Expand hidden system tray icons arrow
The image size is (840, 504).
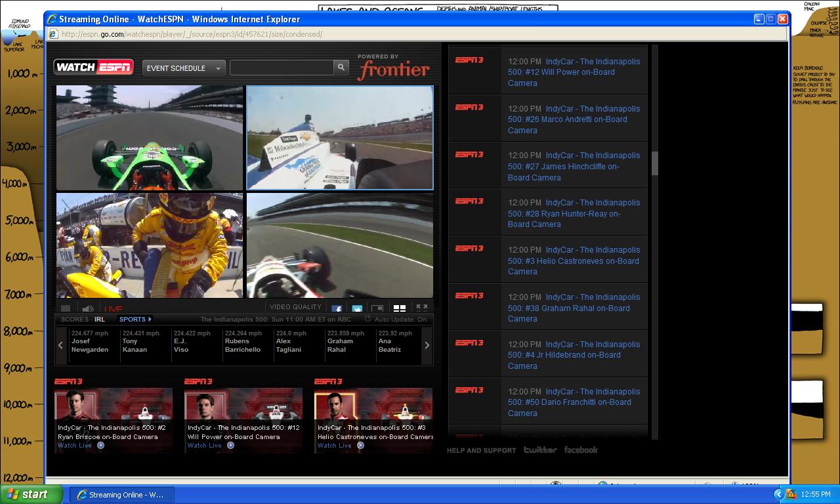pos(778,494)
